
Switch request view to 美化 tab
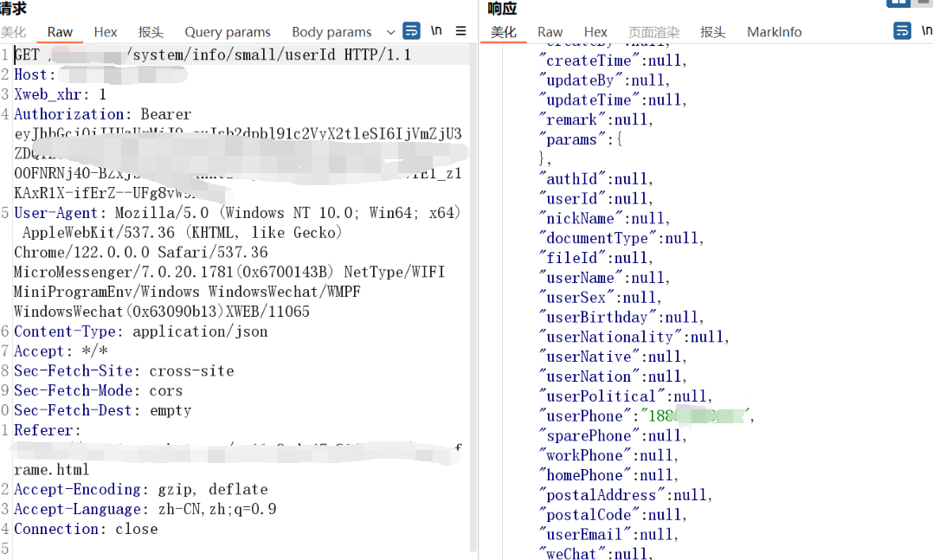14,32
